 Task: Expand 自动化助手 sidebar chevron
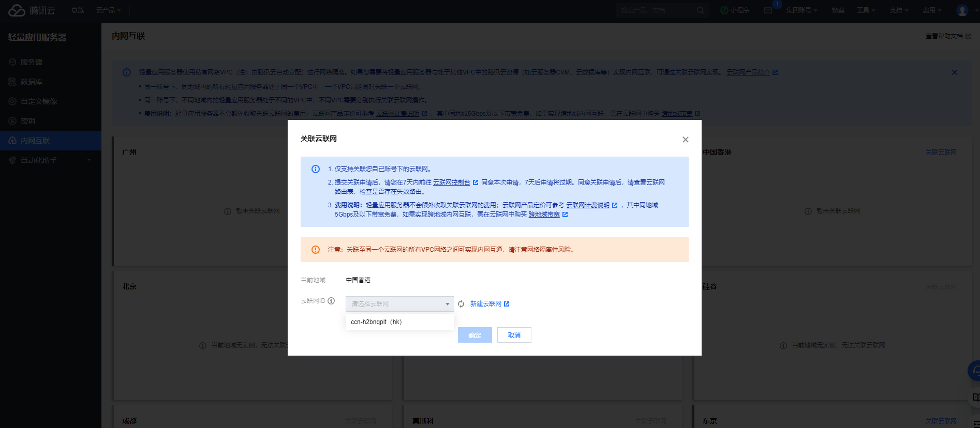tap(89, 160)
